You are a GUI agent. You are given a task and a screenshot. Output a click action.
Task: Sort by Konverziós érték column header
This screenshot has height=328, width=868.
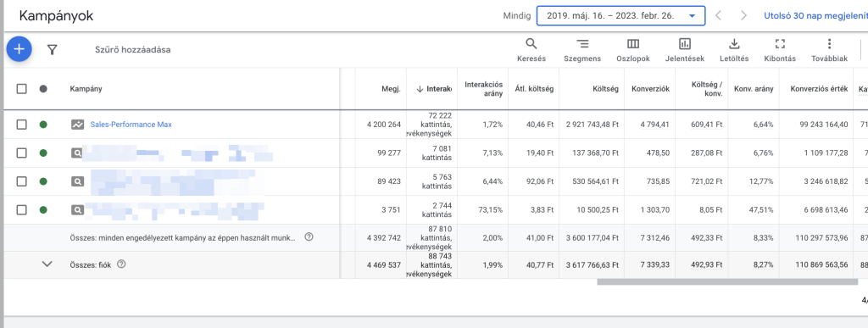[819, 88]
